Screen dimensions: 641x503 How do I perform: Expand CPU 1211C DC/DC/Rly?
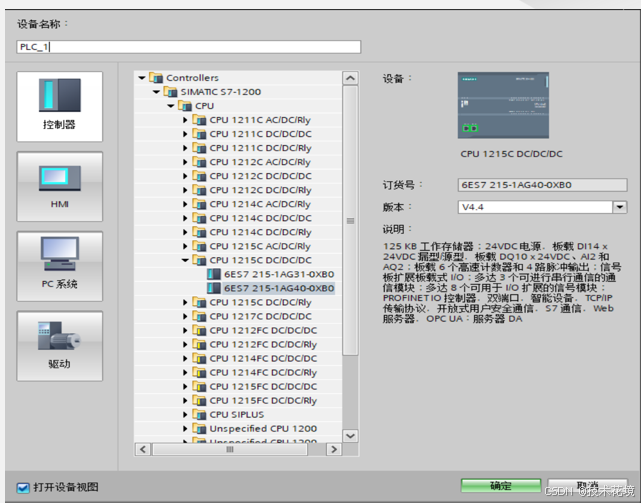pos(185,148)
